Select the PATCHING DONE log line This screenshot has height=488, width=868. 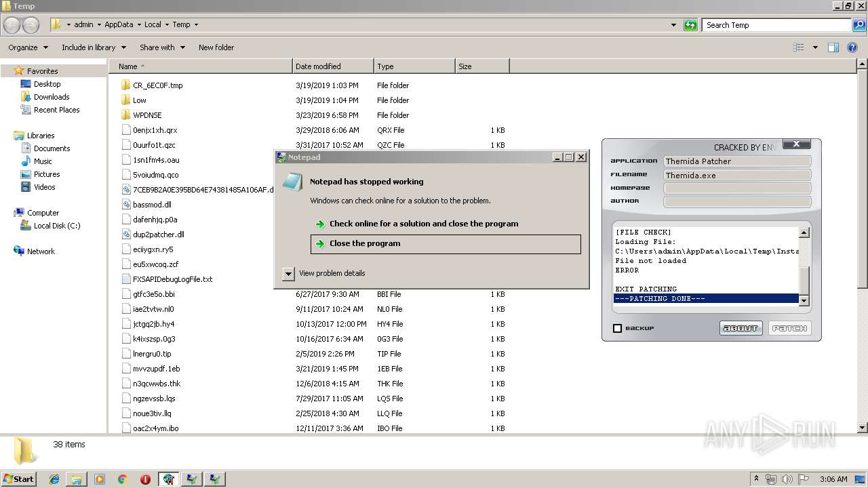point(706,298)
